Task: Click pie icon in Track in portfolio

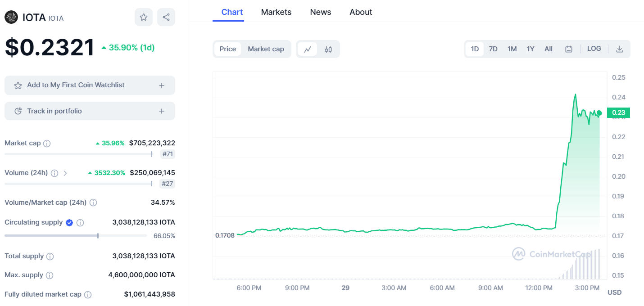Action: 18,111
